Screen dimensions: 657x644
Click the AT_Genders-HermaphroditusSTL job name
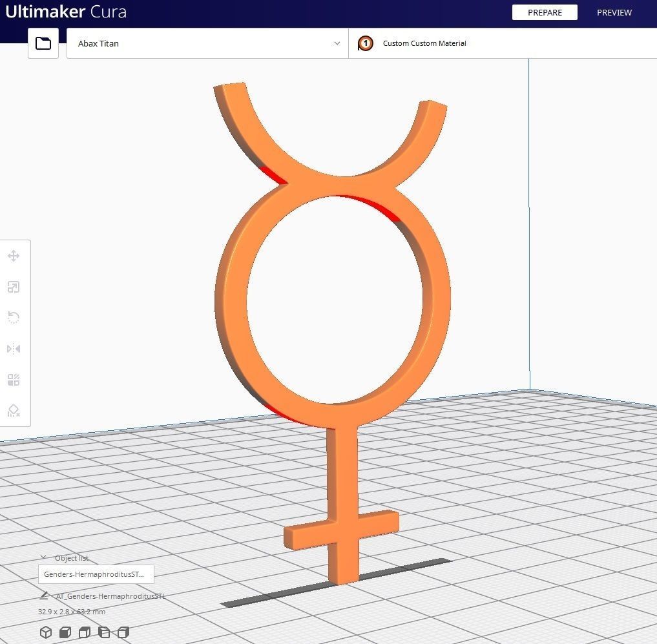point(110,596)
